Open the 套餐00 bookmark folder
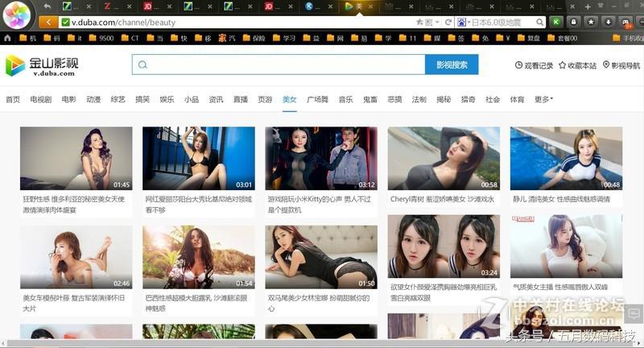Image resolution: width=644 pixels, height=348 pixels. click(562, 38)
